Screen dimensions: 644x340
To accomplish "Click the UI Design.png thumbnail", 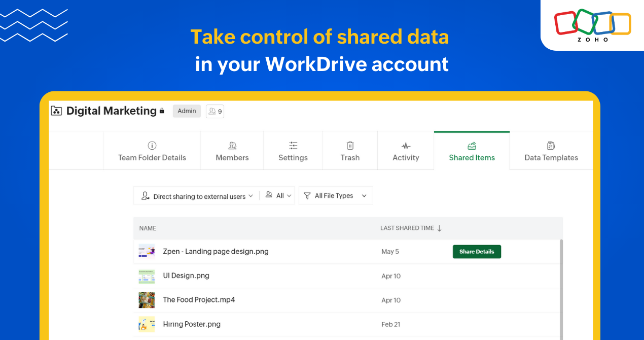I will click(147, 276).
